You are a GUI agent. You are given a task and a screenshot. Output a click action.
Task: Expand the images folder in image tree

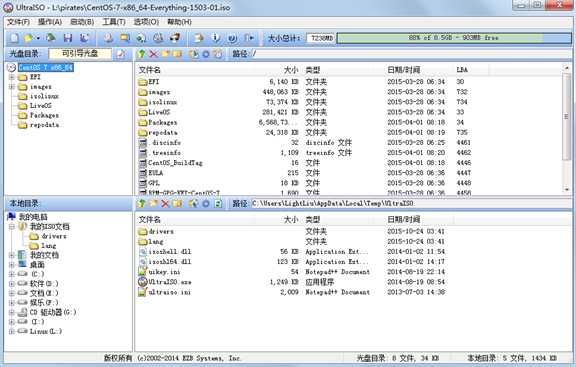pos(12,87)
